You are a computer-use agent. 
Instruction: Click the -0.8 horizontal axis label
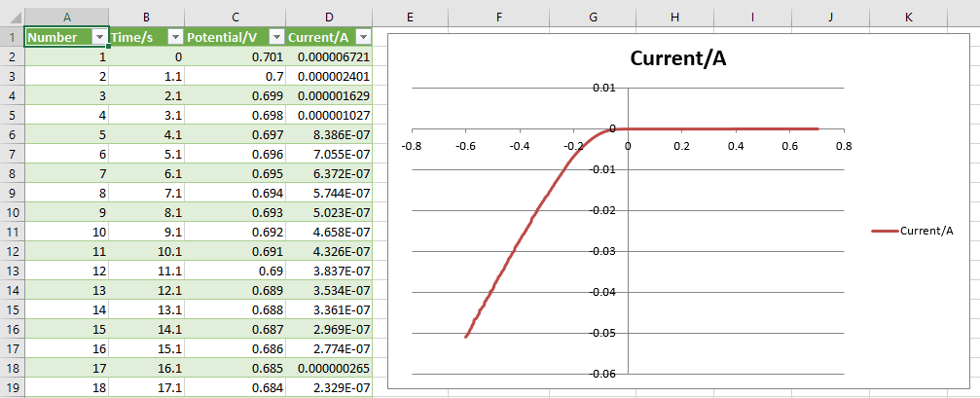pyautogui.click(x=412, y=146)
